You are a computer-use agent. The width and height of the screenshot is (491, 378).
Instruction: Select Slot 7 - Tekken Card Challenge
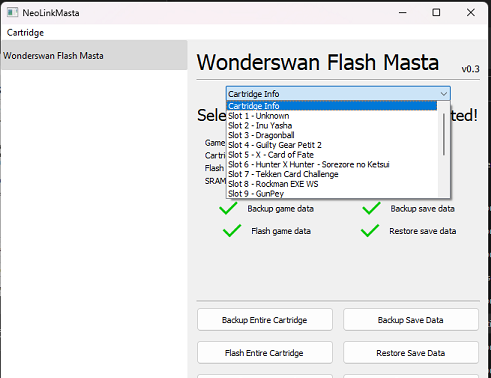click(332, 174)
